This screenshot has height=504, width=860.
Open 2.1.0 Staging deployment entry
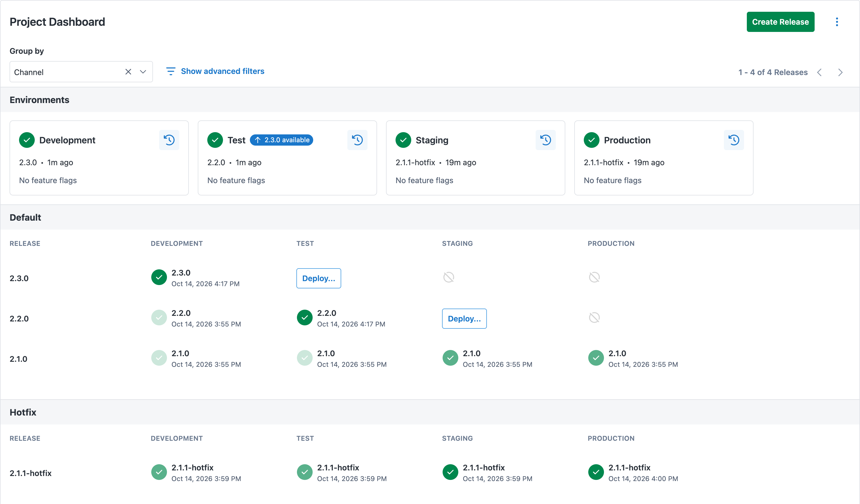[487, 358]
